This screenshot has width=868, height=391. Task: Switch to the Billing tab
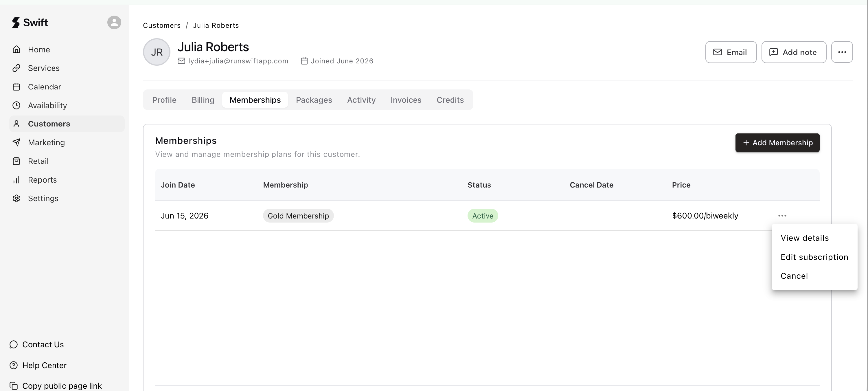(203, 100)
